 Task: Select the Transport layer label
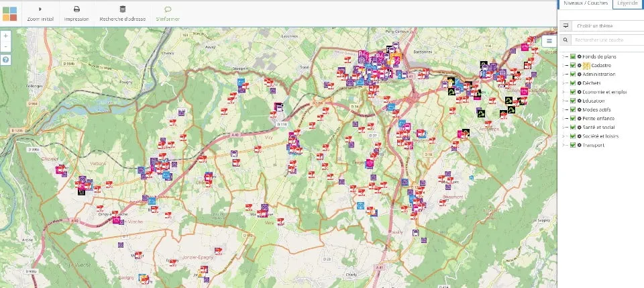coord(594,145)
